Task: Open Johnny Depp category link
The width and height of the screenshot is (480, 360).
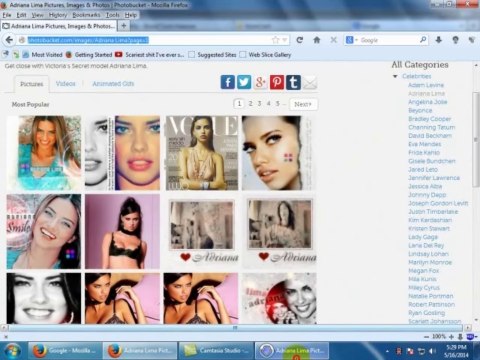Action: (427, 195)
